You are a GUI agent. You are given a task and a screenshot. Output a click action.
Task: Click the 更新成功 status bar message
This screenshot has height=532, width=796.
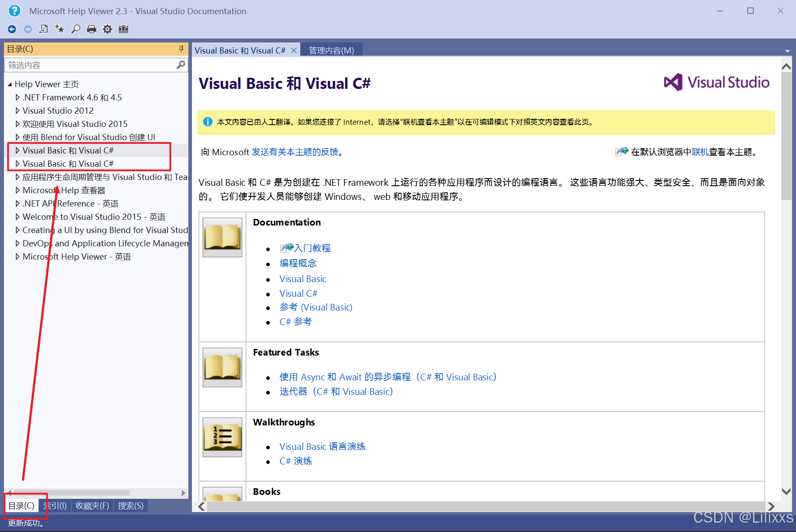point(26,523)
